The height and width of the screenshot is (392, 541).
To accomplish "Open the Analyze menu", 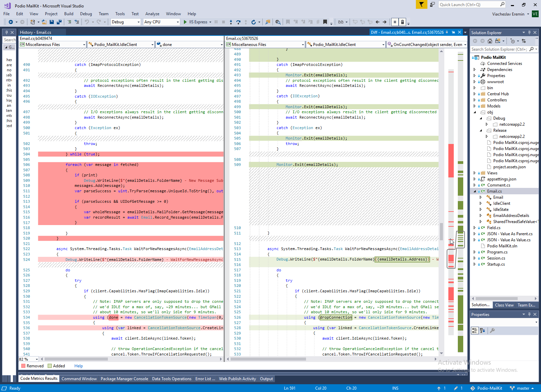I will pyautogui.click(x=152, y=14).
